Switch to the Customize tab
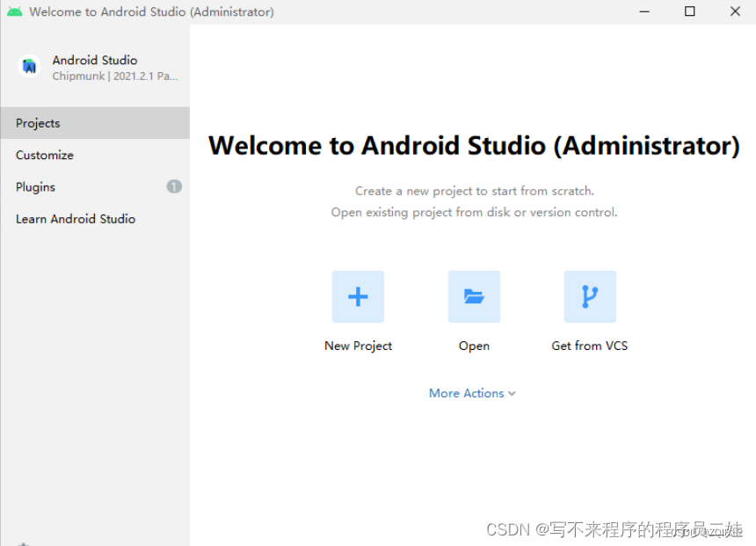Screen dimensions: 756x546 95,155
